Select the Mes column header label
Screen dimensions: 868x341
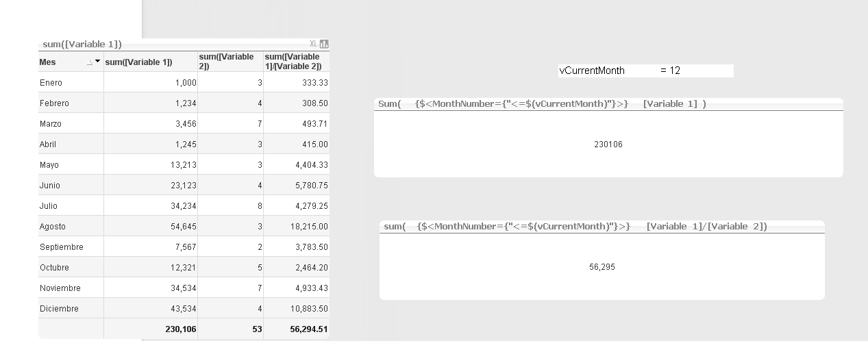tap(48, 62)
